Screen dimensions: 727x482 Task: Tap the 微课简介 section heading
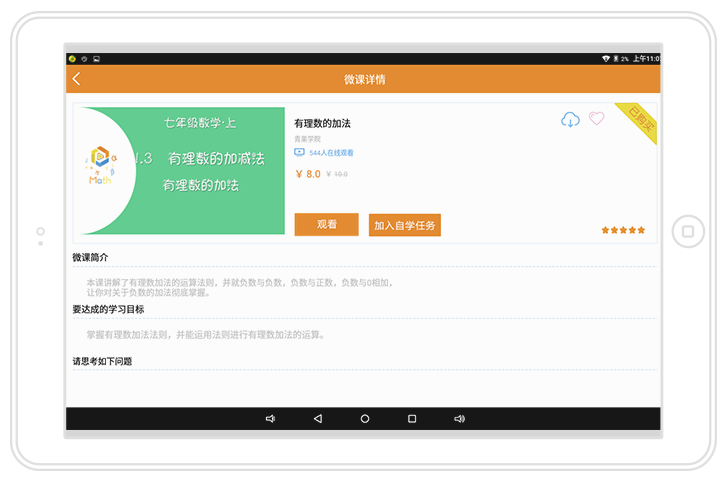90,258
